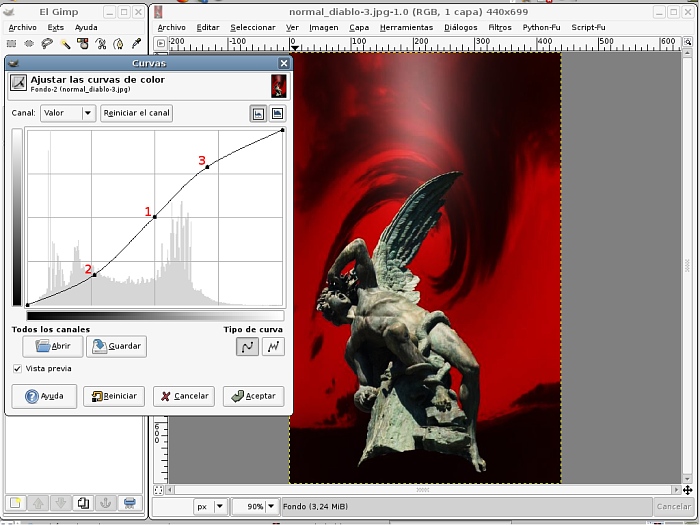Click the horizontal scrollbar of image window
This screenshot has height=525, width=700.
[x=422, y=490]
